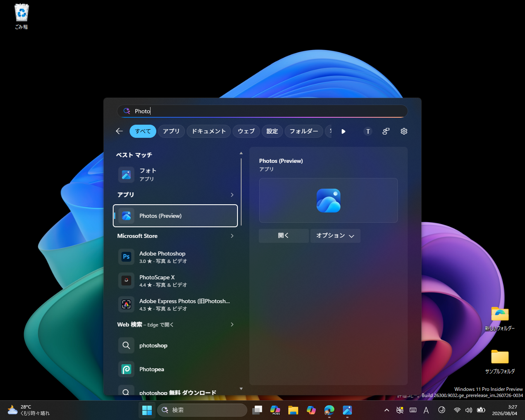
Task: Click the Photopea web result icon
Action: click(x=126, y=369)
